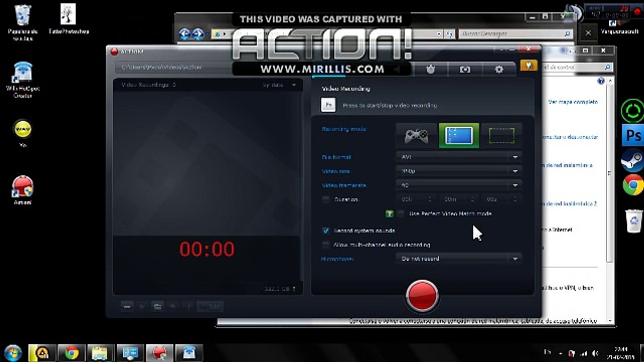Open the Recycle Bin desktop icon at top-left
The height and width of the screenshot is (362, 644).
pos(23,22)
